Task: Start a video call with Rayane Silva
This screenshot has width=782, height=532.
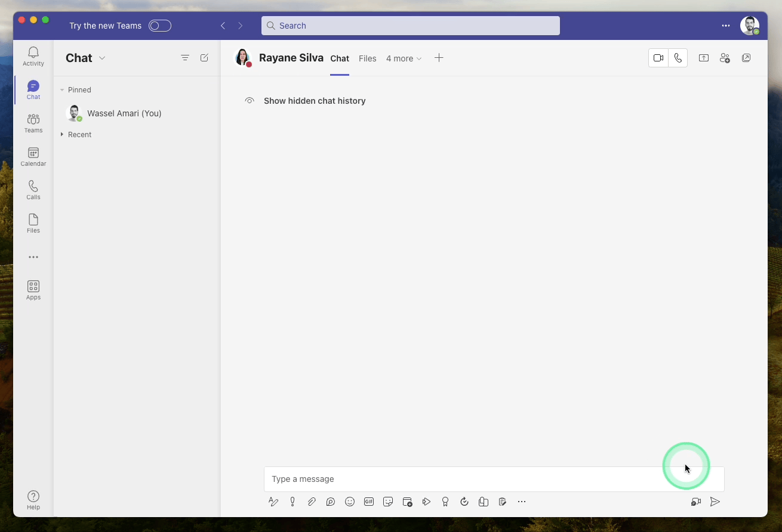Action: coord(658,58)
